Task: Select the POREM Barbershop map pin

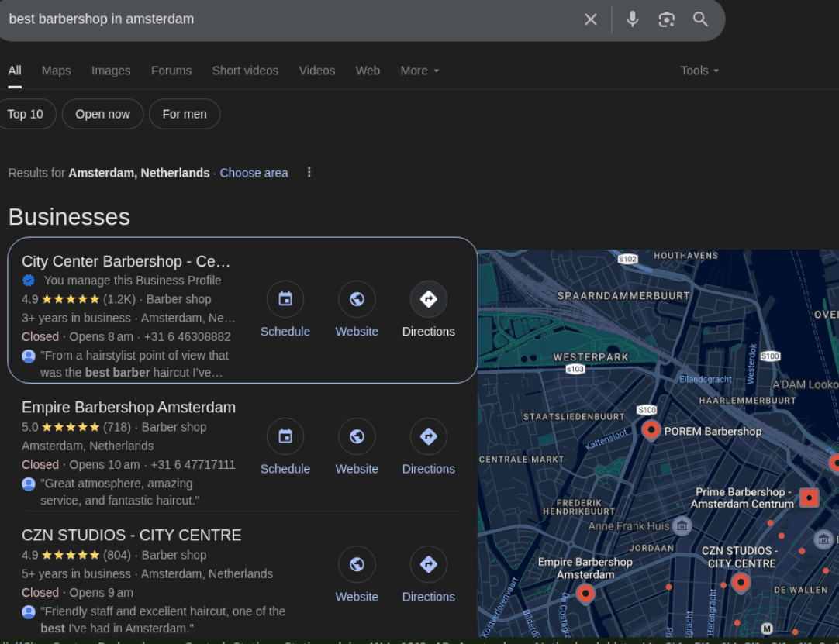Action: coord(651,431)
